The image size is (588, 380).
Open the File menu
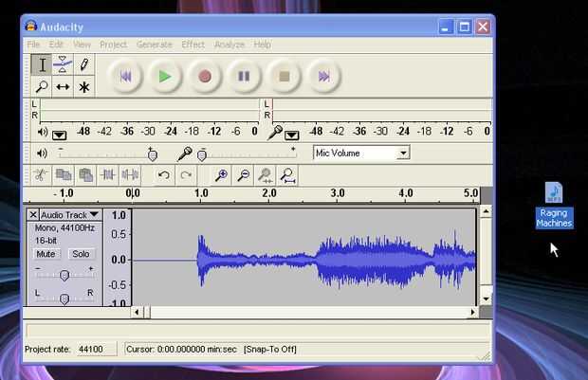[33, 45]
